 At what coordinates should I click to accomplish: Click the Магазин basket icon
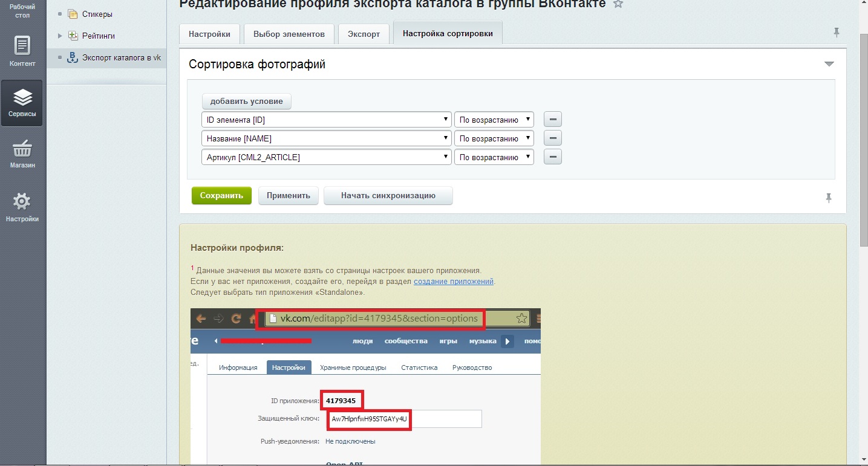[22, 148]
